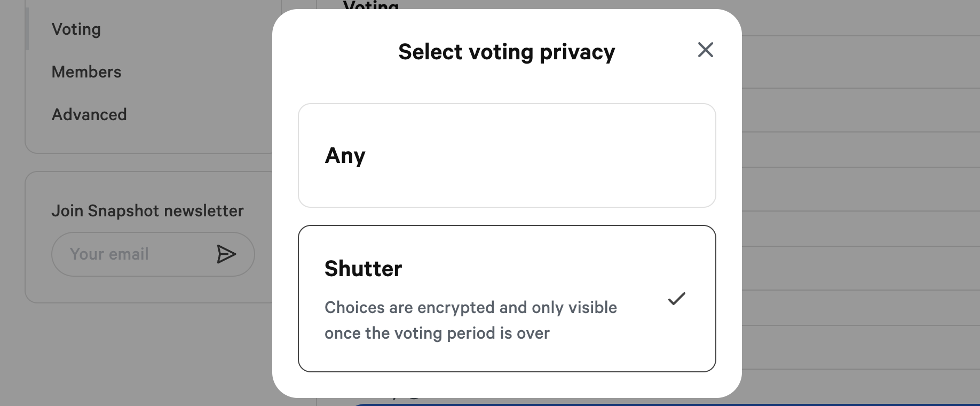Go to the Members settings section
This screenshot has width=980, height=406.
pos(86,72)
